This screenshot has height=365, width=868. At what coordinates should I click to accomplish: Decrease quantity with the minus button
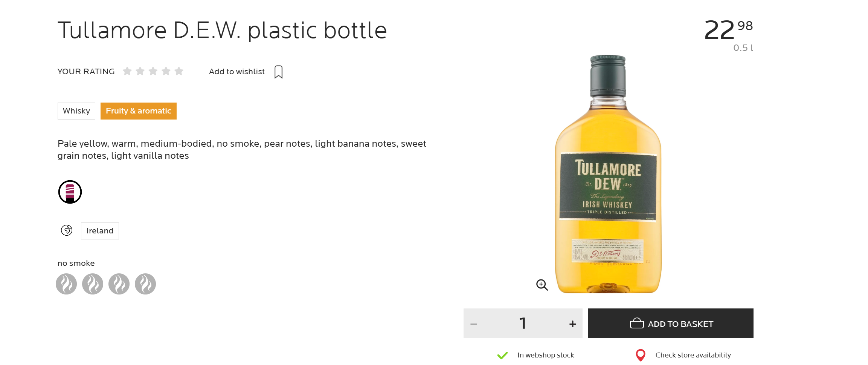click(x=474, y=324)
